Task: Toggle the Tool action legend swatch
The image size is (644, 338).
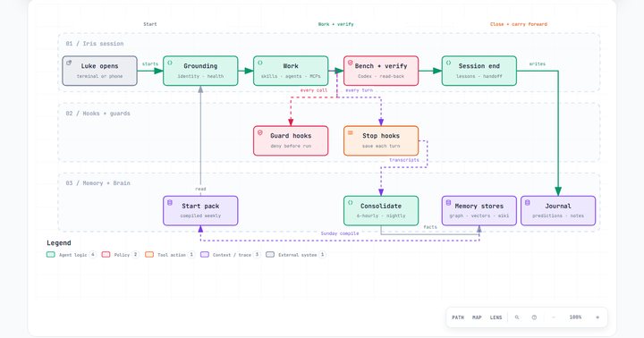Action: [149, 255]
